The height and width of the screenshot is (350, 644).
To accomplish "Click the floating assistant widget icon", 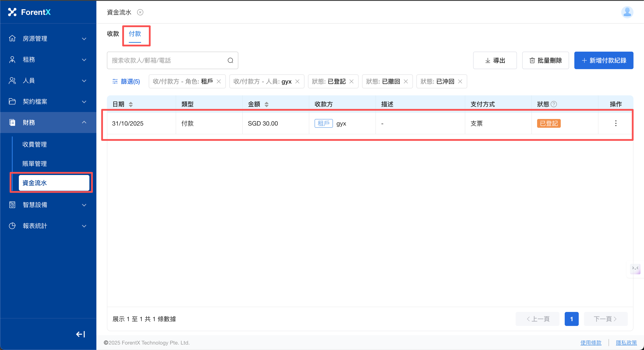I will click(x=635, y=269).
